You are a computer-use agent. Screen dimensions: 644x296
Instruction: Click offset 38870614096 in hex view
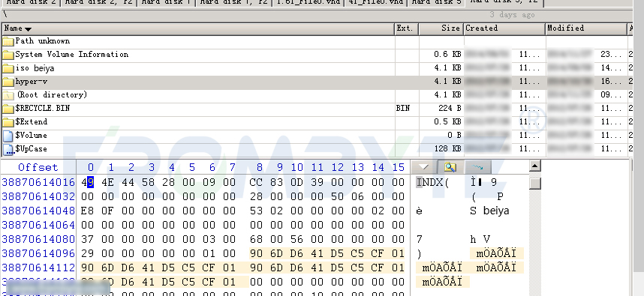(38, 253)
